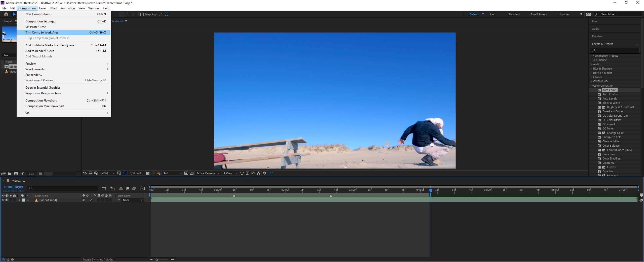644x262 pixels.
Task: Click the video1.mp4 layer label color swatch
Action: 23,200
